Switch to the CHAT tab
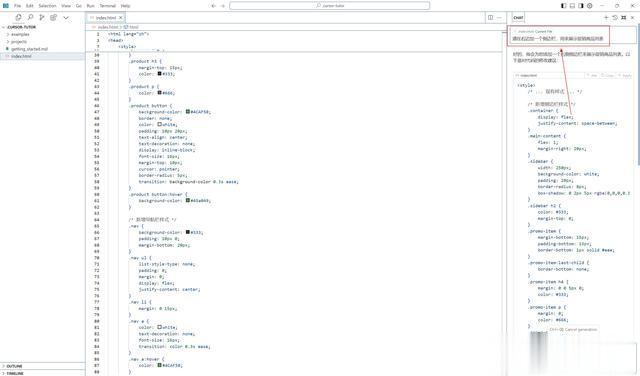 pos(518,18)
